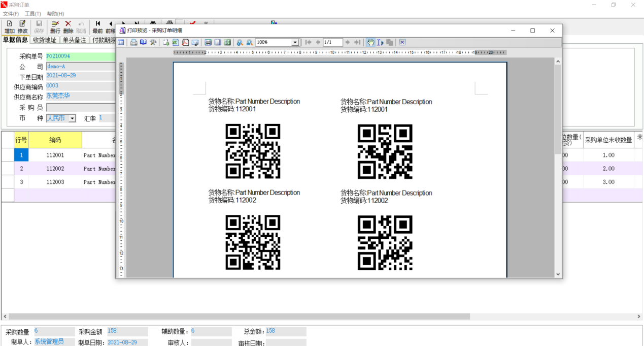Image resolution: width=644 pixels, height=346 pixels.
Task: Click the 汇率 exchange rate field
Action: [107, 118]
